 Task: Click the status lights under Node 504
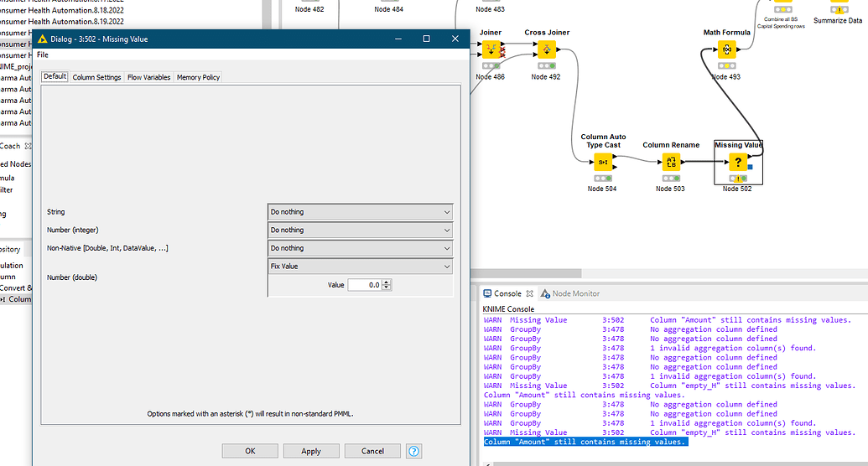(603, 179)
